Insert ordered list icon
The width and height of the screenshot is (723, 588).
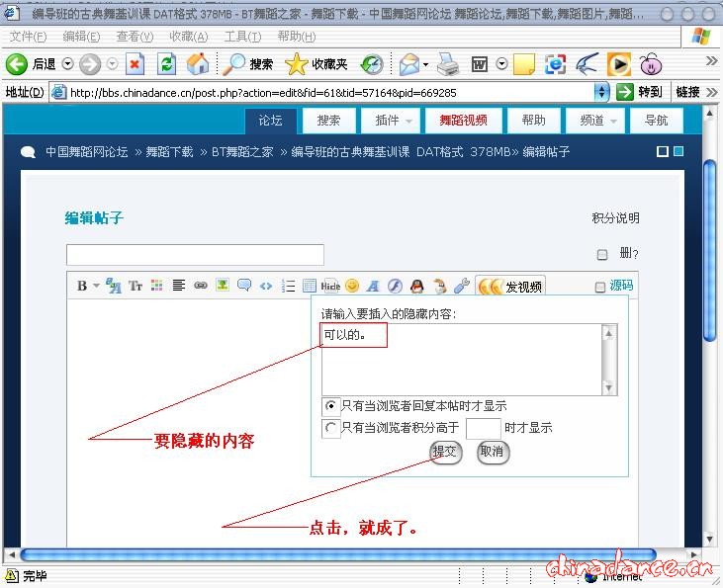(288, 286)
